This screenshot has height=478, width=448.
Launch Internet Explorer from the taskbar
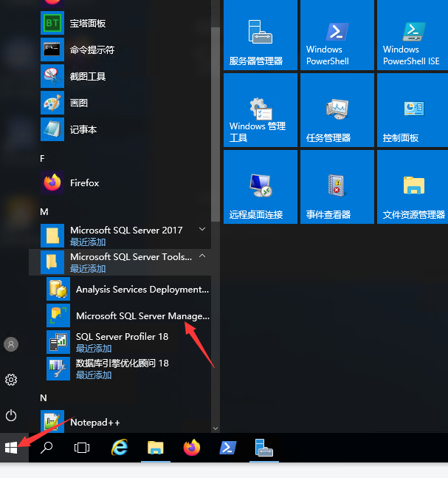120,448
